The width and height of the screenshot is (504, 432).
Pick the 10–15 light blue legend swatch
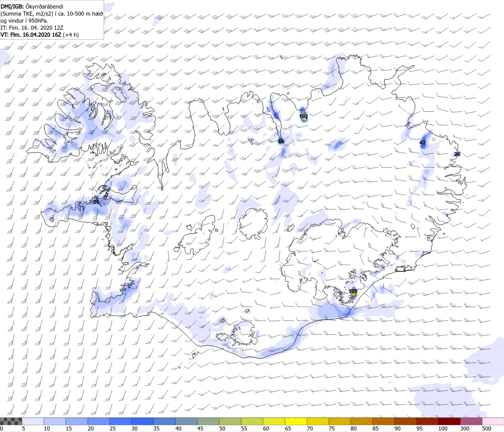click(x=54, y=421)
